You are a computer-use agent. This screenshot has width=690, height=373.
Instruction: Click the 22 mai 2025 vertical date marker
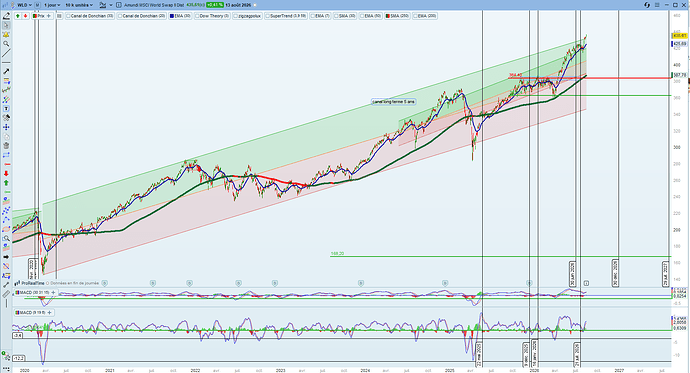[x=479, y=355]
